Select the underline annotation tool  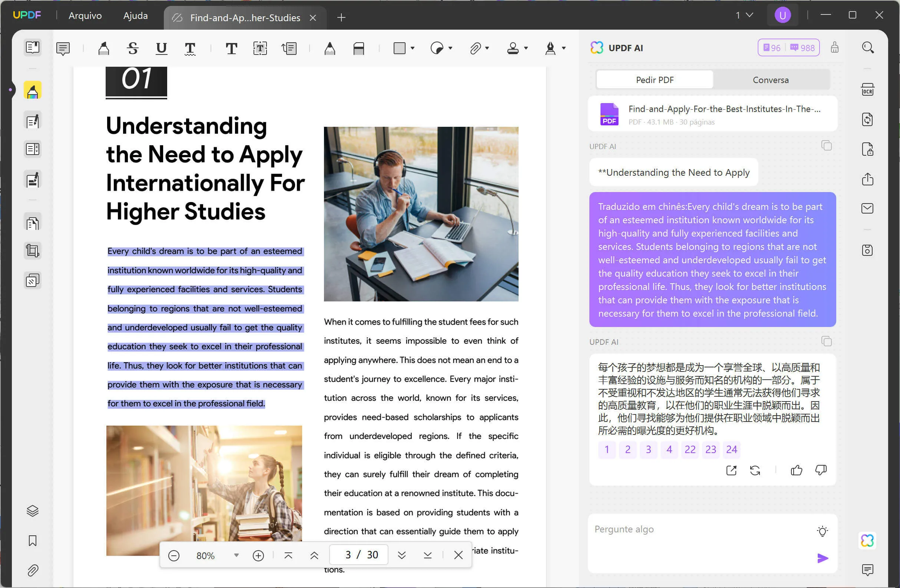point(161,48)
